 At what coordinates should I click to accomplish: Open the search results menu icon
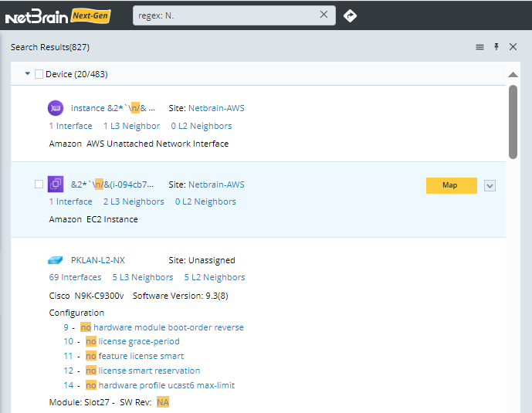[479, 47]
